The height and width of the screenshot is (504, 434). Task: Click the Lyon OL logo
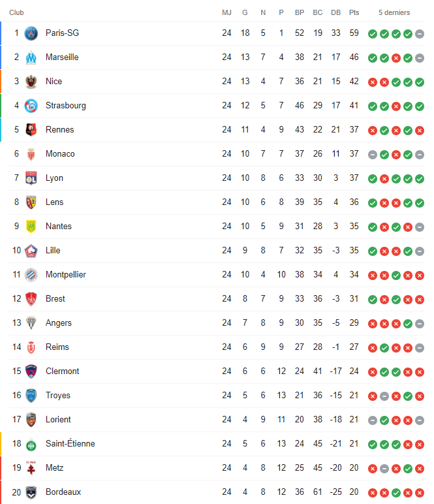click(x=31, y=178)
